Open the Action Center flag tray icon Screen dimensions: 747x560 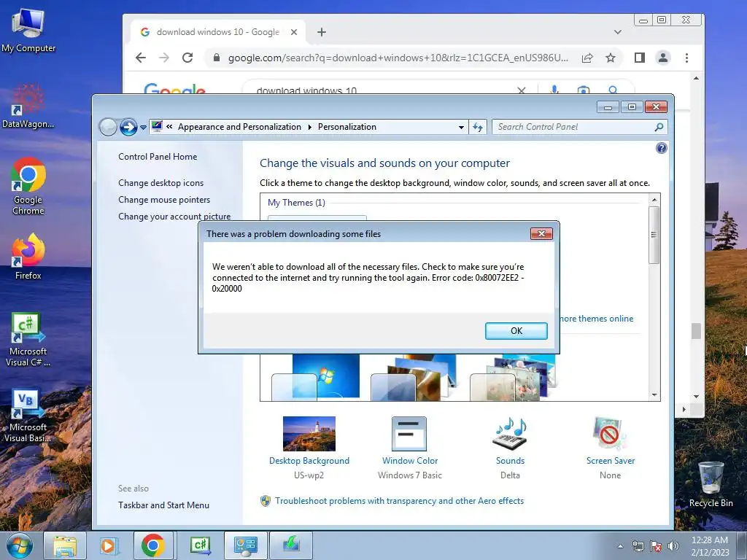tap(656, 546)
